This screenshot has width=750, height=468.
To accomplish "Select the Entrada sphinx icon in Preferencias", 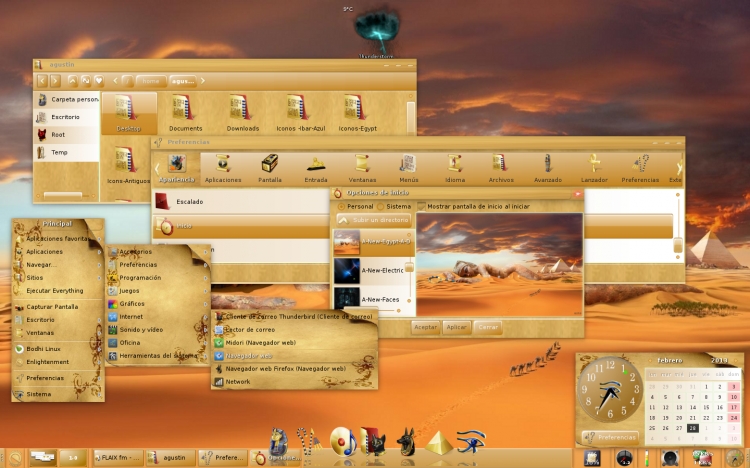I will (x=316, y=168).
